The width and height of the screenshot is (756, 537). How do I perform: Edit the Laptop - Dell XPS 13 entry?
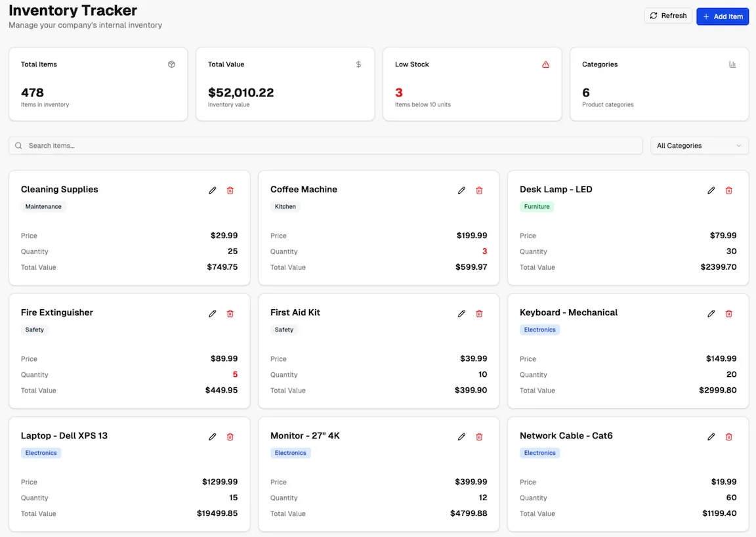212,437
